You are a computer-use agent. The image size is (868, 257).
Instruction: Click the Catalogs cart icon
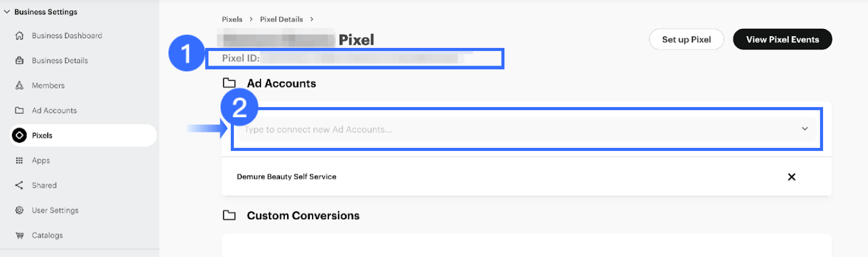pyautogui.click(x=19, y=236)
